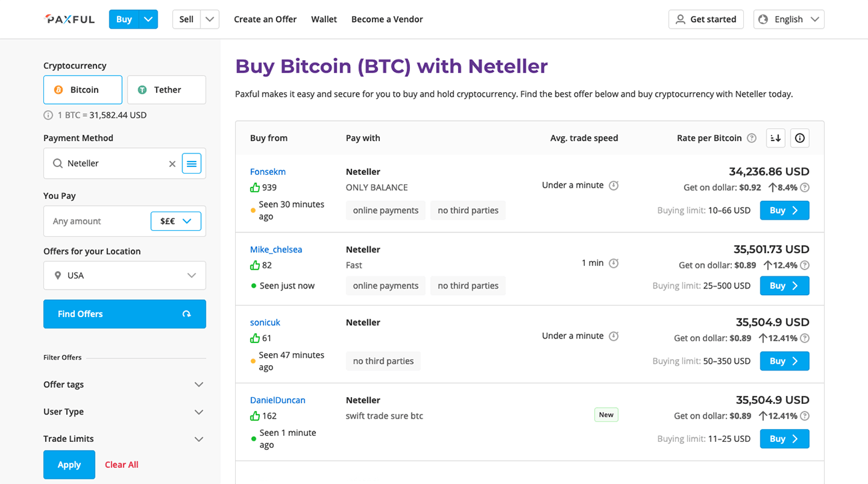
Task: Click trade speed clock icon for Mike_chelsea
Action: coord(614,263)
